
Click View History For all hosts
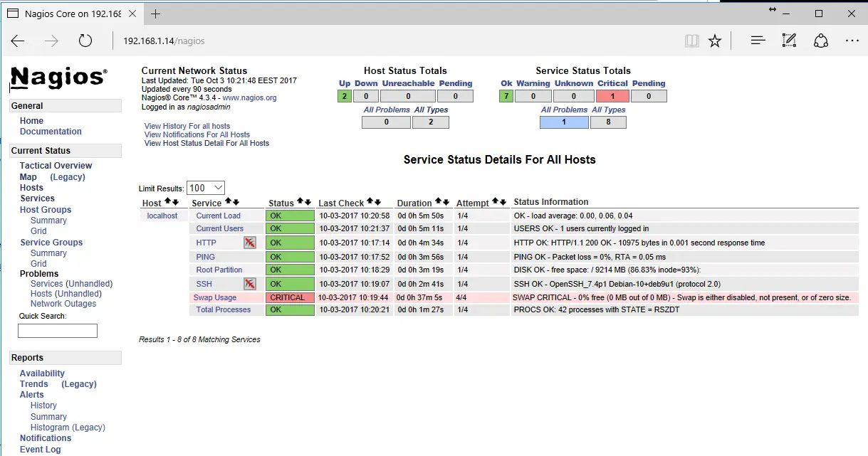coord(187,126)
